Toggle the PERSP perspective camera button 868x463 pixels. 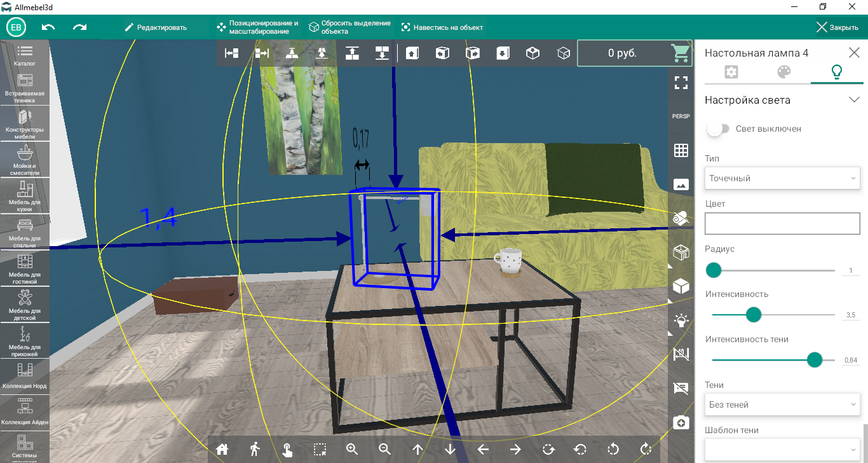681,116
